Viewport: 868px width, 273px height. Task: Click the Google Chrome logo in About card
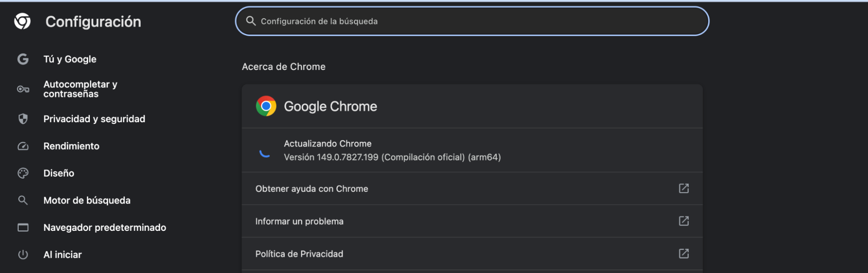click(266, 106)
